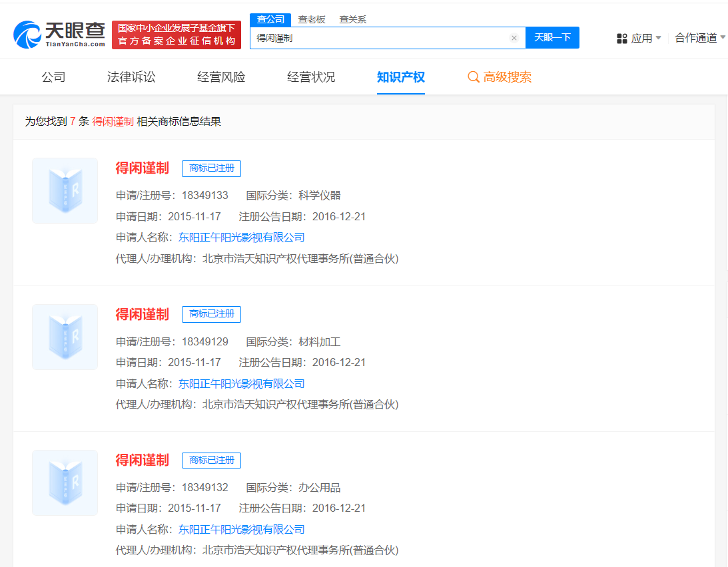728x567 pixels.
Task: Click the magnifier icon beside 高级搜索
Action: pyautogui.click(x=473, y=77)
